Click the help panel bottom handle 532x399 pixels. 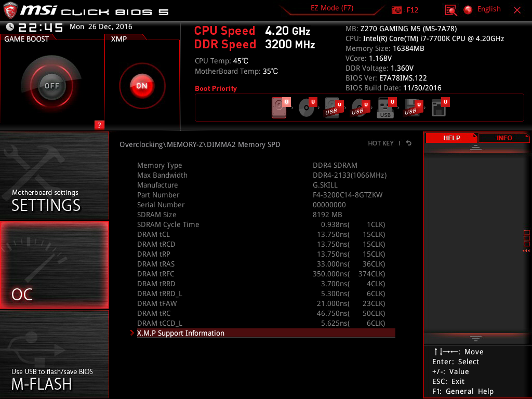pyautogui.click(x=476, y=338)
